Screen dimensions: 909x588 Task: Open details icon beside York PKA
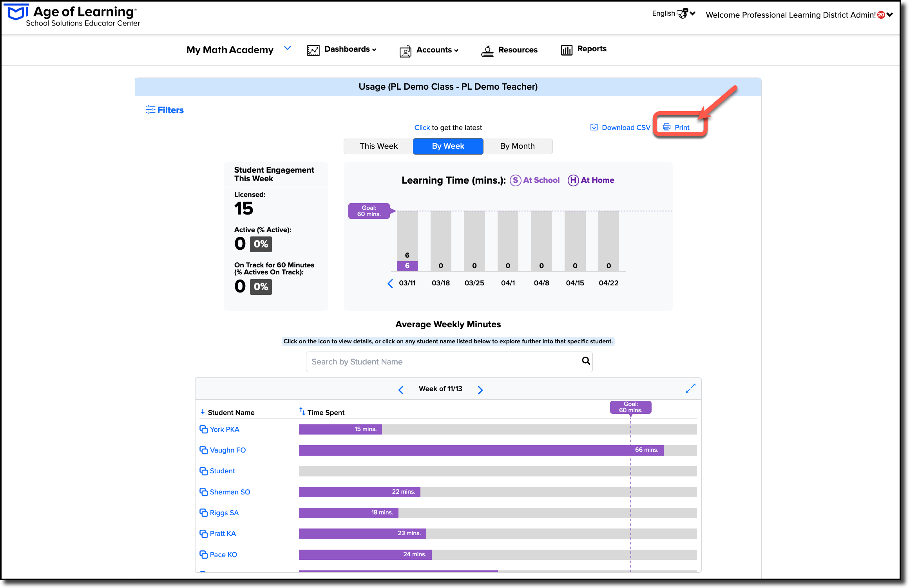tap(203, 429)
